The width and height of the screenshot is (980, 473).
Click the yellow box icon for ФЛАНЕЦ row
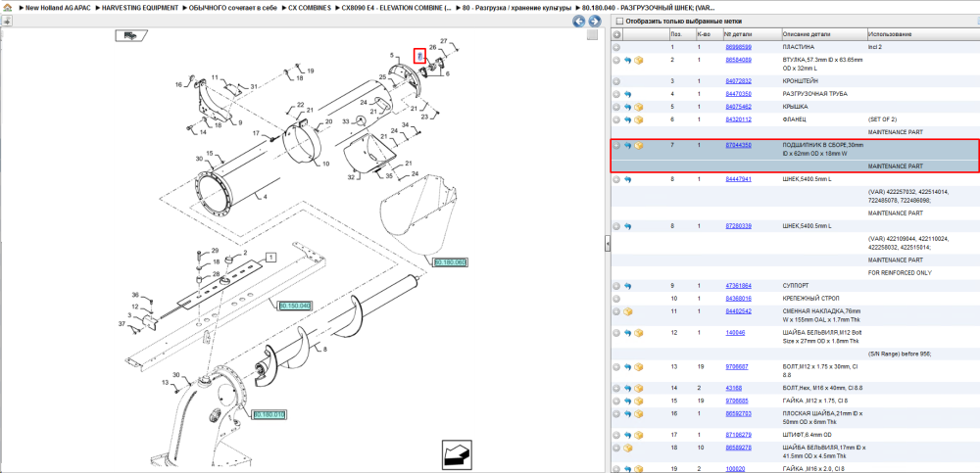click(x=639, y=119)
